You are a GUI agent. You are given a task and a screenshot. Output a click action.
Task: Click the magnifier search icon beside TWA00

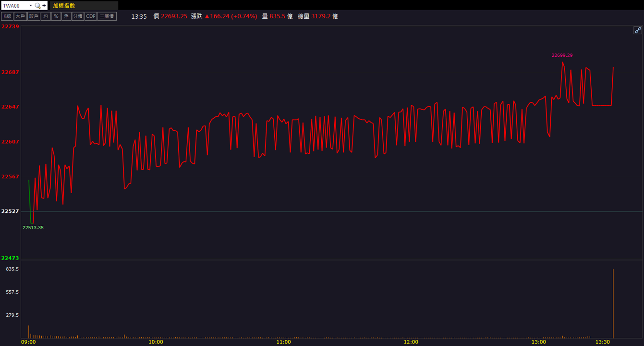pos(37,6)
